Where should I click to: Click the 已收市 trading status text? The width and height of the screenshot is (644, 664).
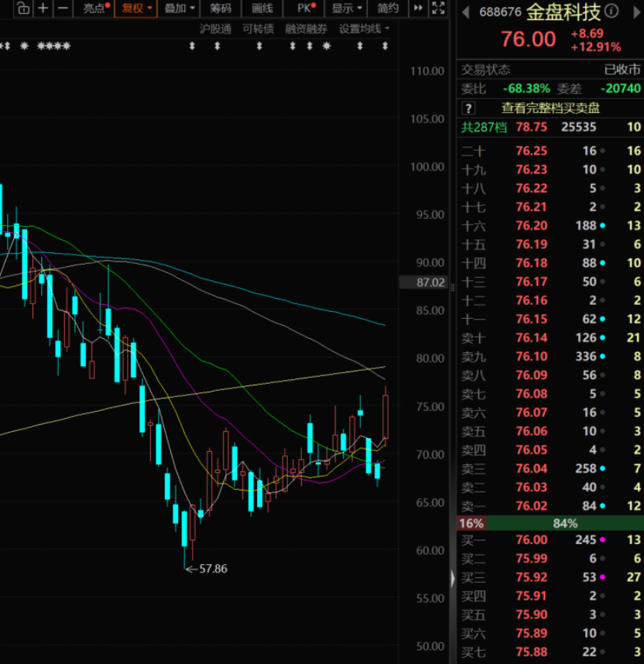click(x=622, y=70)
